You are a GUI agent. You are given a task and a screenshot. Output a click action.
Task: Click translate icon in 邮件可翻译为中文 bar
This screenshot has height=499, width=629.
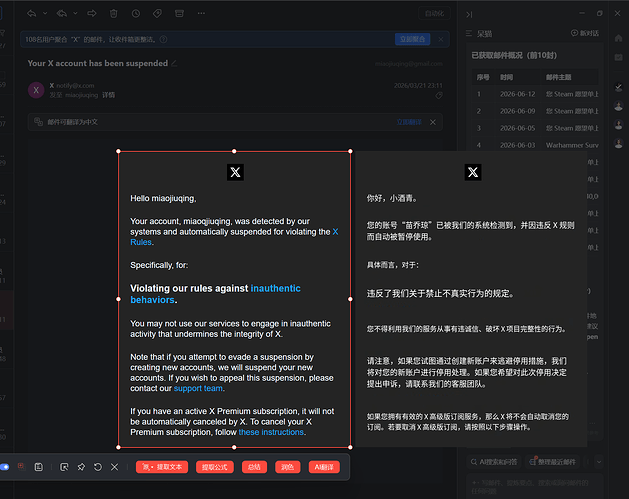tap(39, 122)
